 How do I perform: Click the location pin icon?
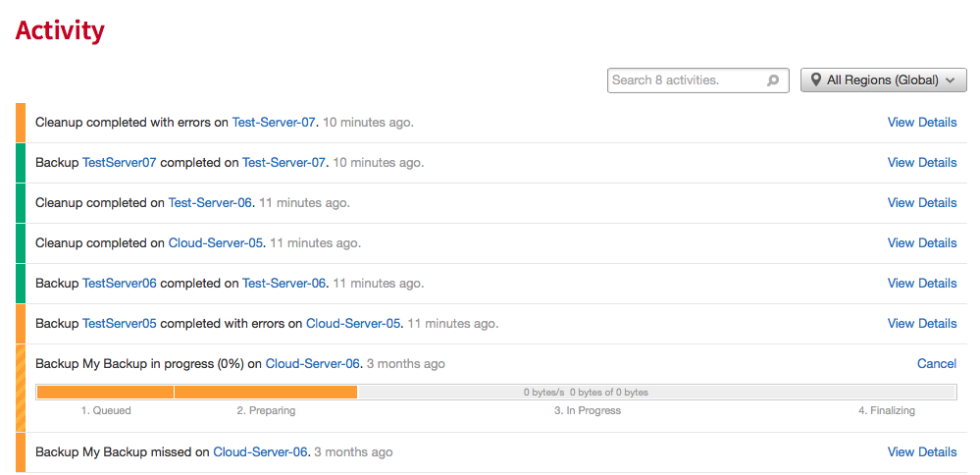(x=815, y=80)
